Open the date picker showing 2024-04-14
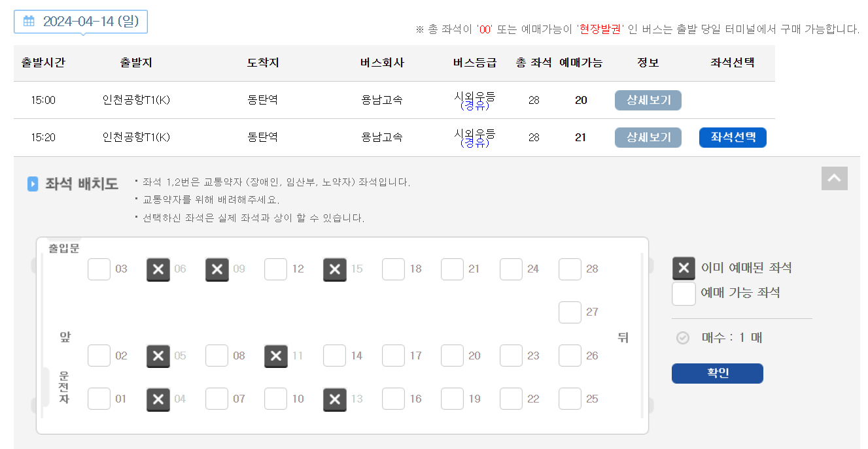This screenshot has height=449, width=868. [80, 21]
